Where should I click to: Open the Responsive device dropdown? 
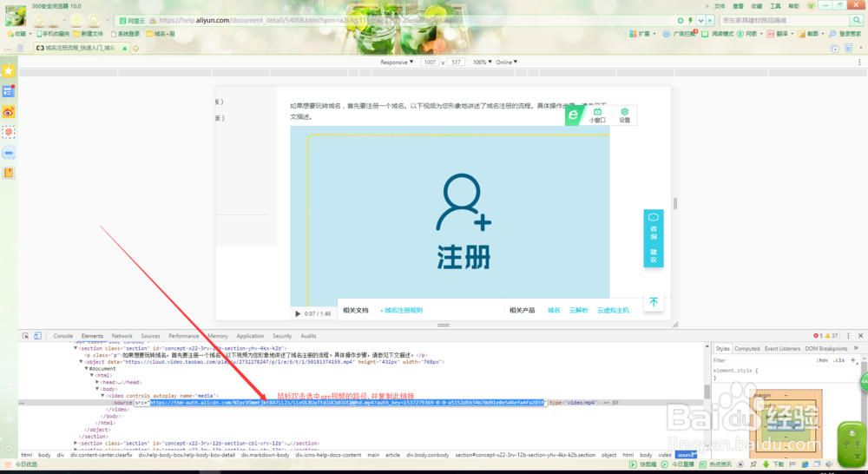[x=397, y=62]
